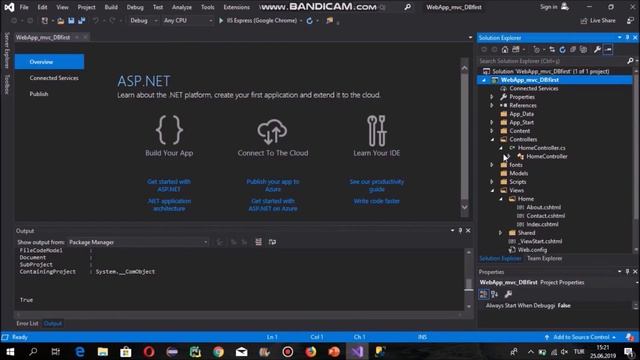Click Switch Views icon in Solution Explorer
This screenshot has height=360, width=640.
(x=516, y=49)
